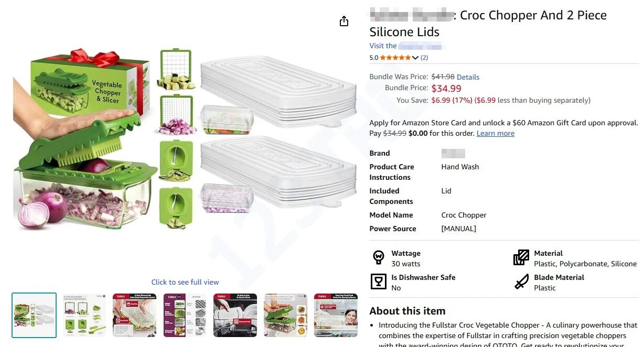Click the Is Dishwasher Safe glass icon
The width and height of the screenshot is (644, 347).
click(x=379, y=282)
